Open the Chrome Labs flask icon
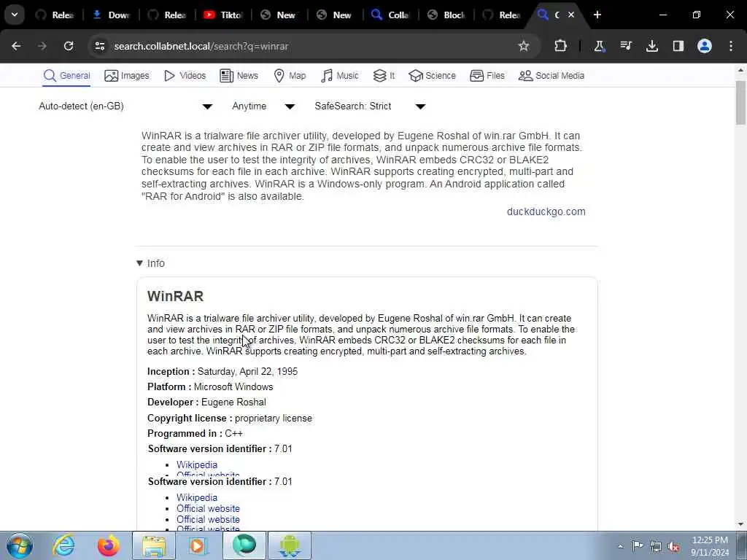Viewport: 747px width, 560px height. pos(600,46)
